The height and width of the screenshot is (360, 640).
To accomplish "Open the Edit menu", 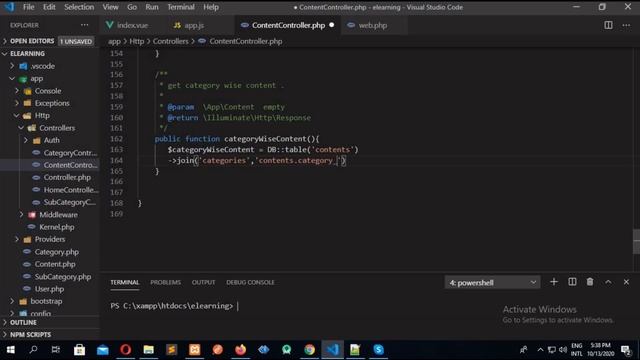I will tap(49, 7).
